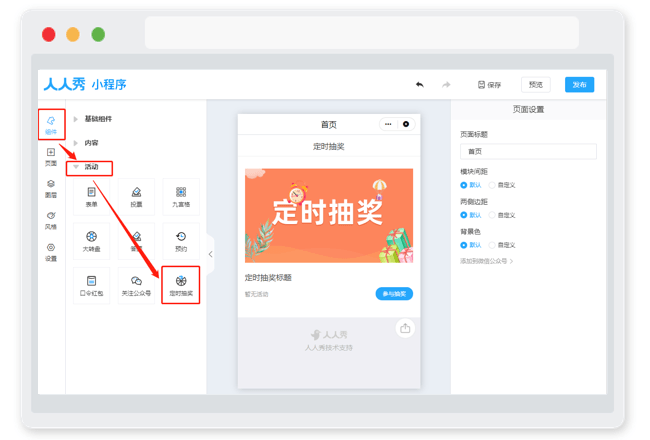Save the page with 保存
This screenshot has height=440, width=650.
[x=490, y=85]
